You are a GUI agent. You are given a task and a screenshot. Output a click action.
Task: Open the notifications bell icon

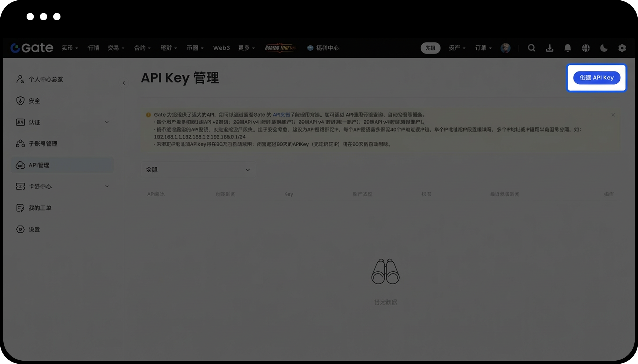(x=568, y=48)
